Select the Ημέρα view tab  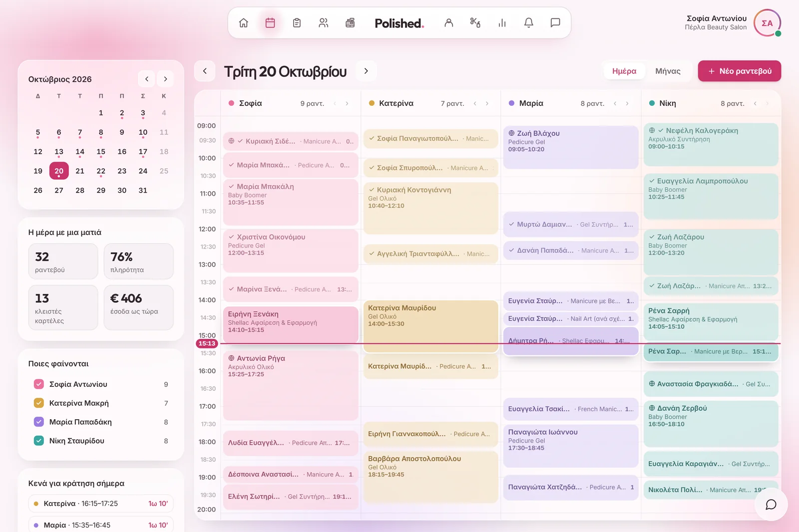tap(624, 71)
